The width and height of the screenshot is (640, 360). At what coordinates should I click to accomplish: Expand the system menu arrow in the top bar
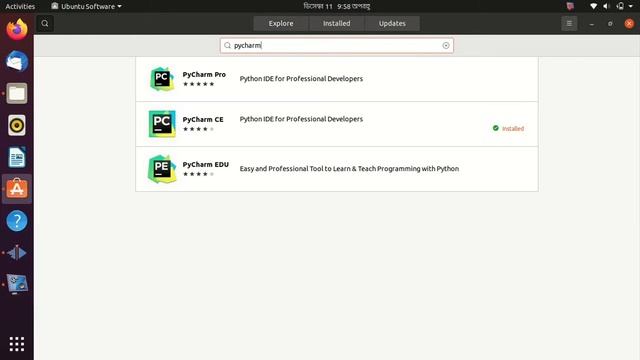coord(631,6)
